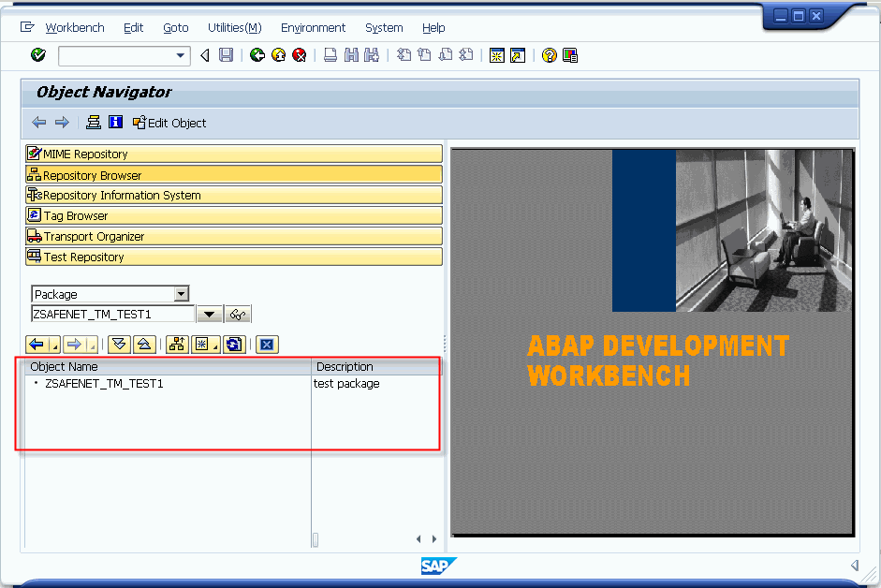Click the Create New Session icon
Viewport: 881px width, 588px height.
point(497,55)
